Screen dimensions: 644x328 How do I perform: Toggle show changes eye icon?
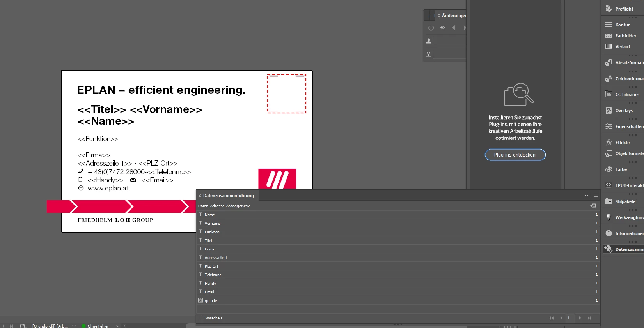[x=442, y=28]
